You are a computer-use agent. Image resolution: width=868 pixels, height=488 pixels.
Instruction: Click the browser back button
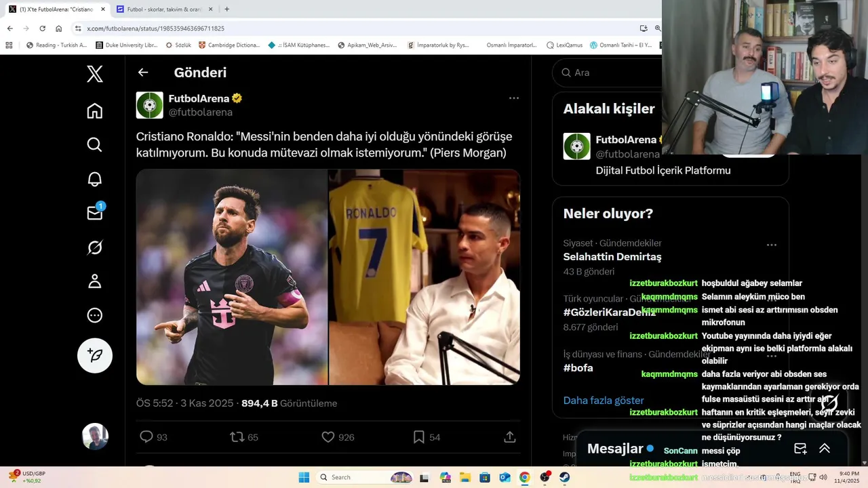(x=9, y=28)
